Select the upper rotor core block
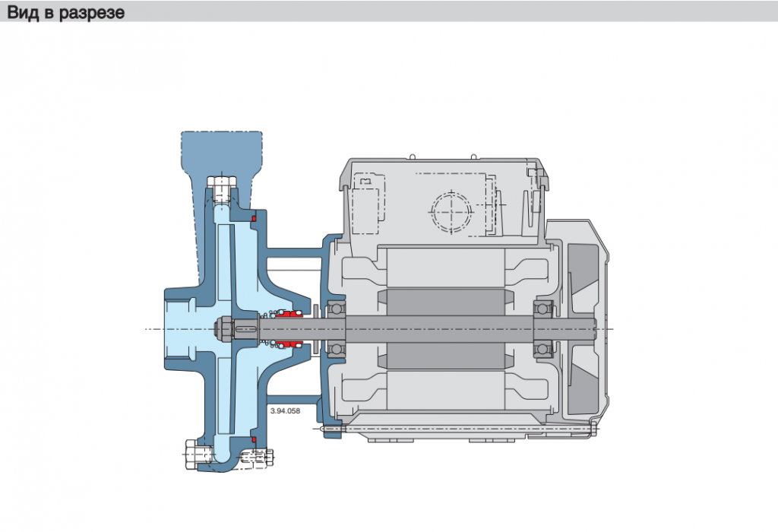This screenshot has width=778, height=532. [x=445, y=303]
